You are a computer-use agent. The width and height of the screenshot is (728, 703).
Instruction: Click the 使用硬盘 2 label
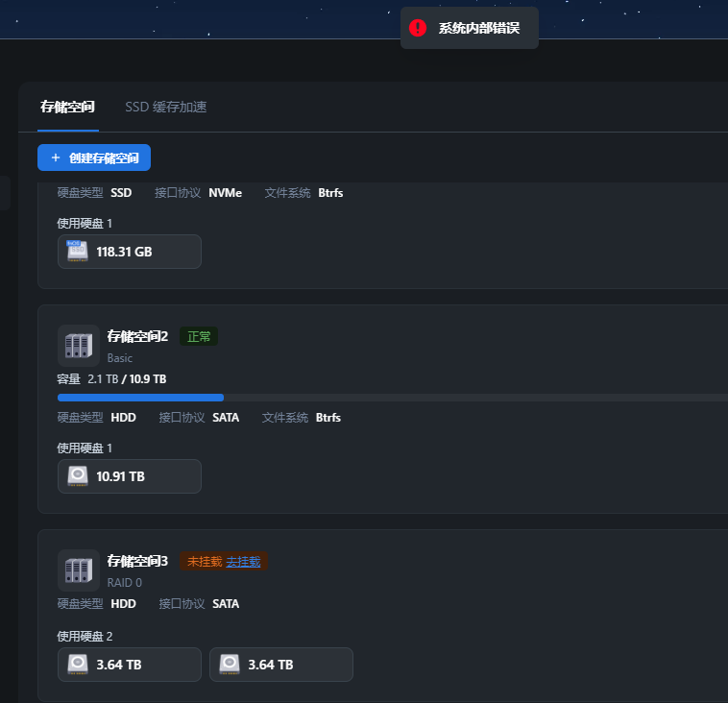[85, 636]
